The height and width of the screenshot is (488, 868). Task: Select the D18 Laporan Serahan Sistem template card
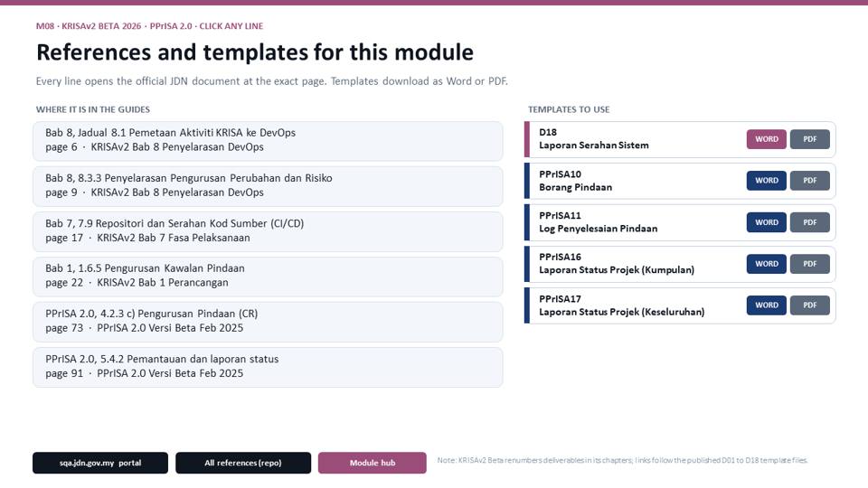coord(680,139)
